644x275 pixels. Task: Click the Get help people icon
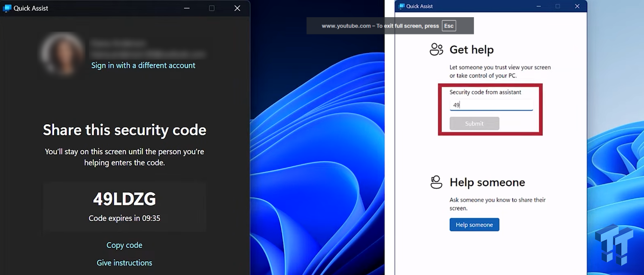436,49
